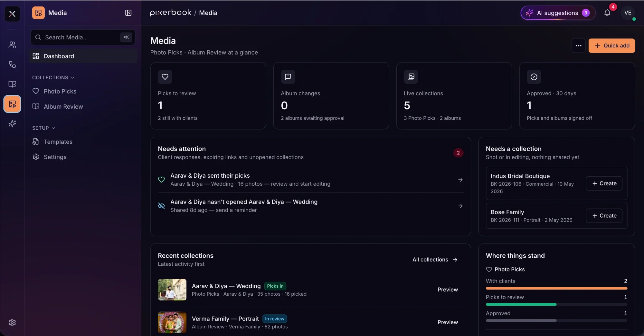Click '2 albums awaiting approval' text
The width and height of the screenshot is (644, 336).
pos(312,118)
